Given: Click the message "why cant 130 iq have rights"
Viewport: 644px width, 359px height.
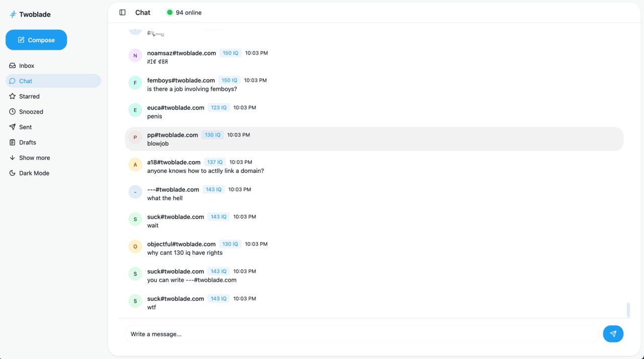Looking at the screenshot, I should tap(185, 253).
